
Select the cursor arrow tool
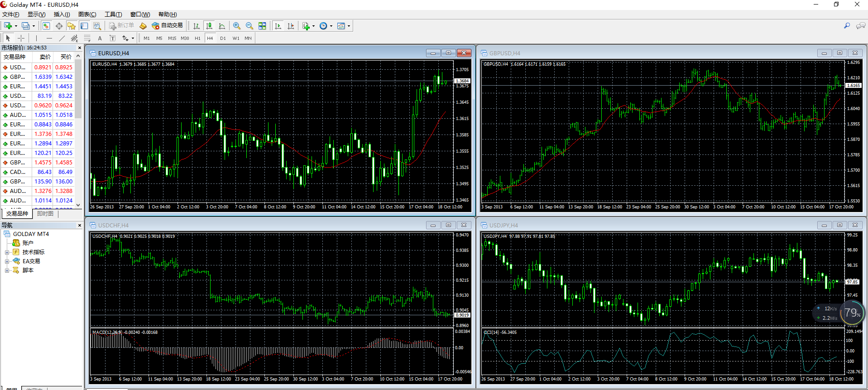[8, 38]
